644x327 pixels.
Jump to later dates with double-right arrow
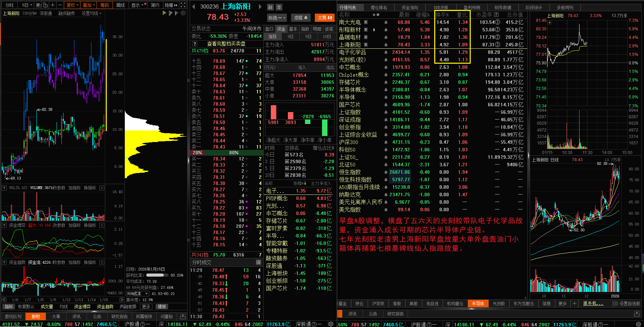[122, 300]
